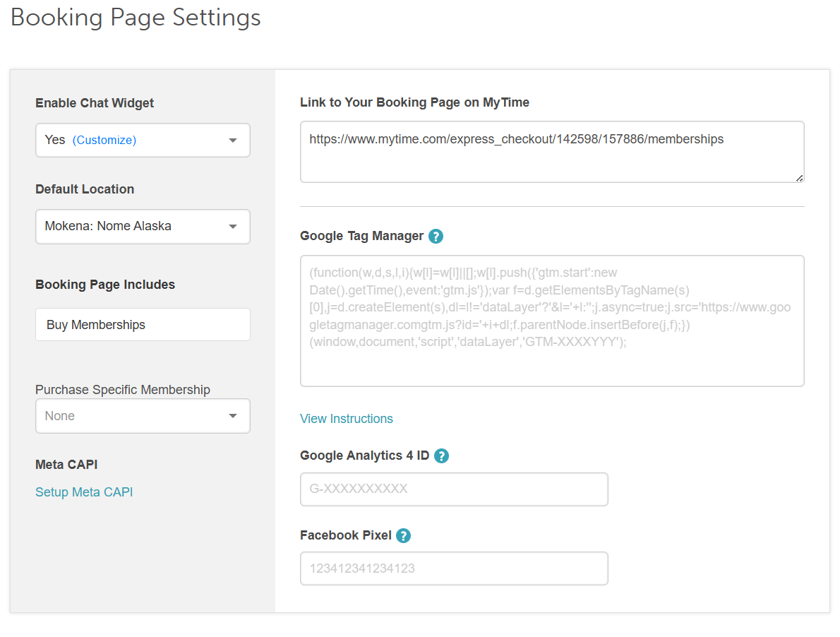
Task: Expand the Default Location dropdown arrow
Action: (232, 227)
